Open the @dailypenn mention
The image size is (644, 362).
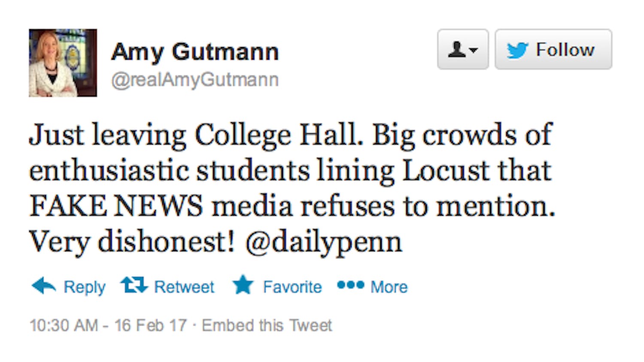tap(324, 242)
